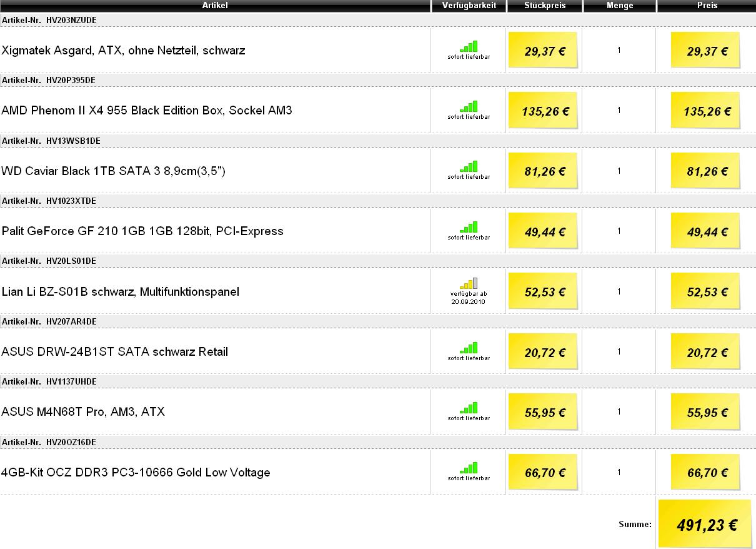The width and height of the screenshot is (756, 549).
Task: Click availability icon for ASUS M4N68T Pro
Action: (469, 408)
